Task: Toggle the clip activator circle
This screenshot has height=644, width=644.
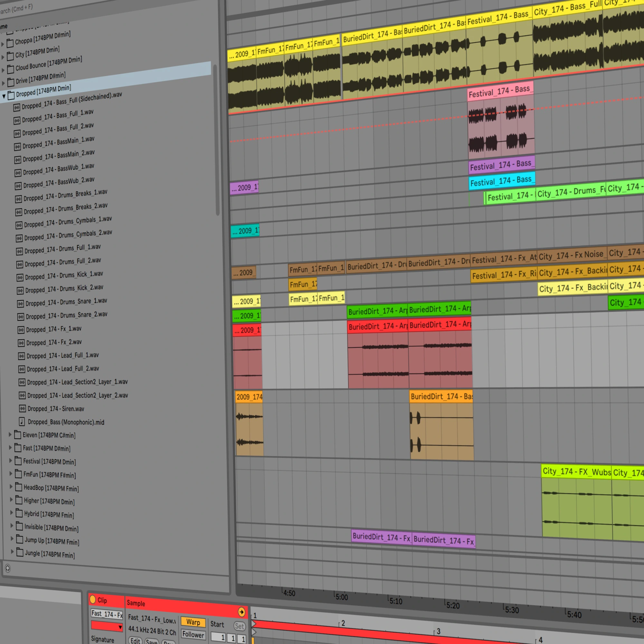Action: coord(93,599)
